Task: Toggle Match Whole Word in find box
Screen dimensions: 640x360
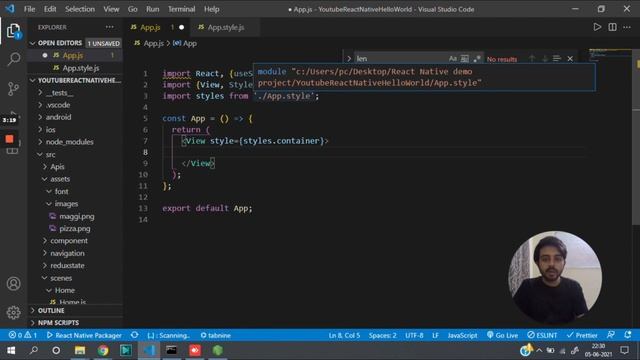Action: 464,59
